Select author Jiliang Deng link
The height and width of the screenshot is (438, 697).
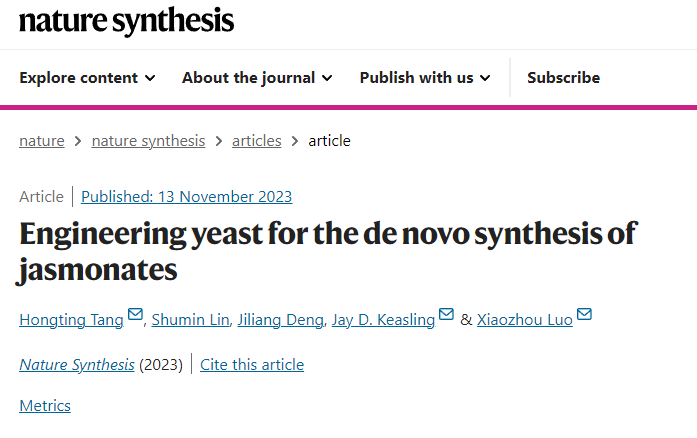(279, 320)
